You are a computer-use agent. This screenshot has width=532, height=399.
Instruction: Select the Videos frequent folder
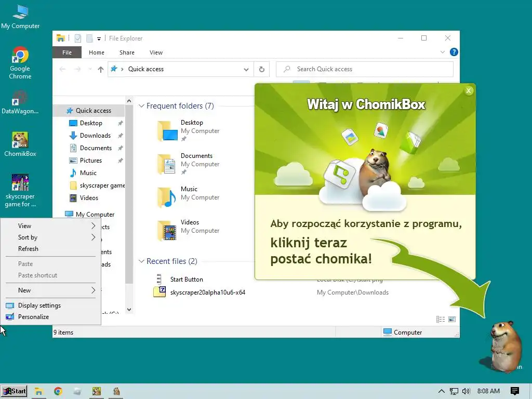click(x=189, y=230)
